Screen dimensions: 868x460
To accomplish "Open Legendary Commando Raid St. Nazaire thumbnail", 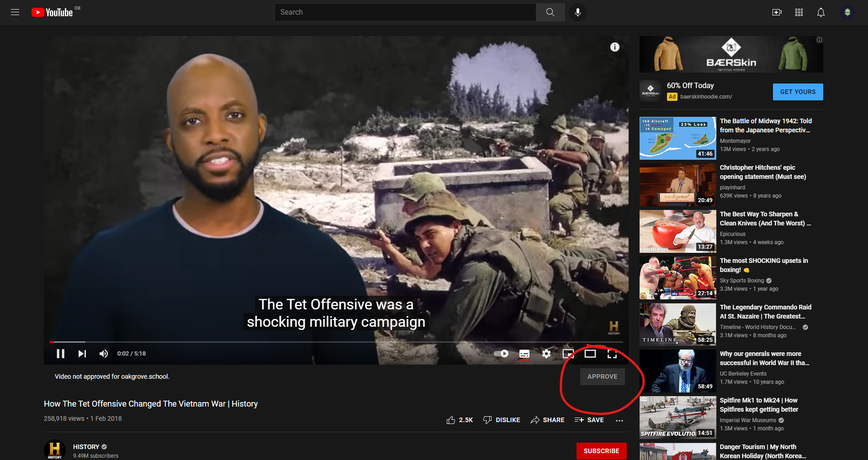I will click(677, 324).
